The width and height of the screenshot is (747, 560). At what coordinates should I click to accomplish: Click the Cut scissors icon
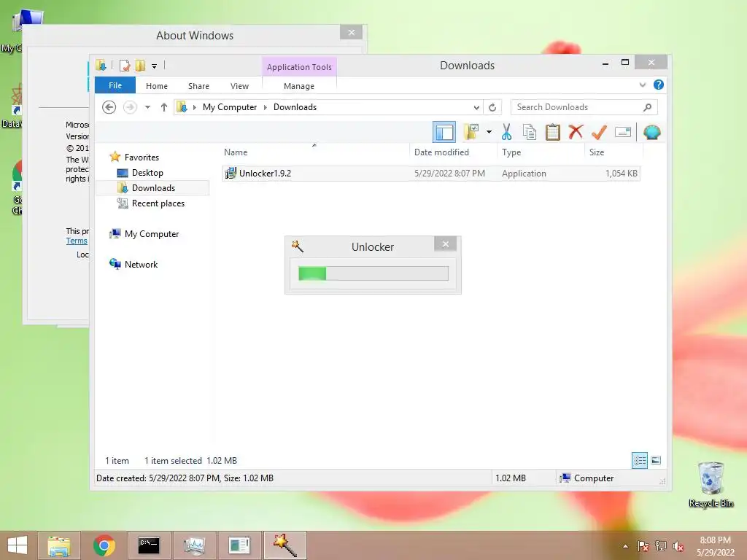pyautogui.click(x=506, y=132)
